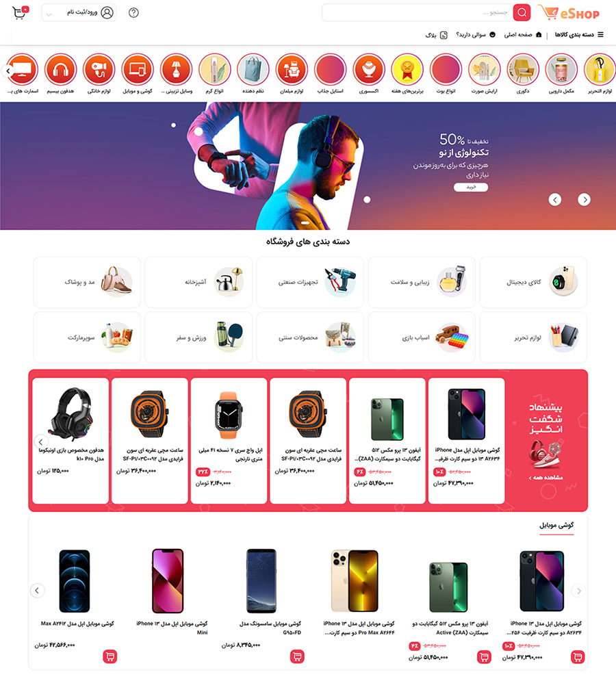The height and width of the screenshot is (681, 616).
Task: Add iPhone 13 A2634 to cart
Action: click(578, 656)
